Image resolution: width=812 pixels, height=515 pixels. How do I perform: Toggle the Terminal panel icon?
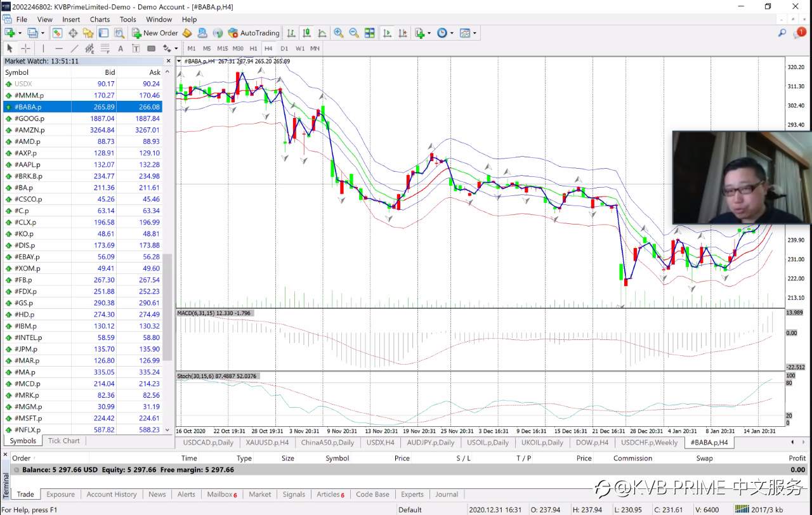(x=103, y=32)
